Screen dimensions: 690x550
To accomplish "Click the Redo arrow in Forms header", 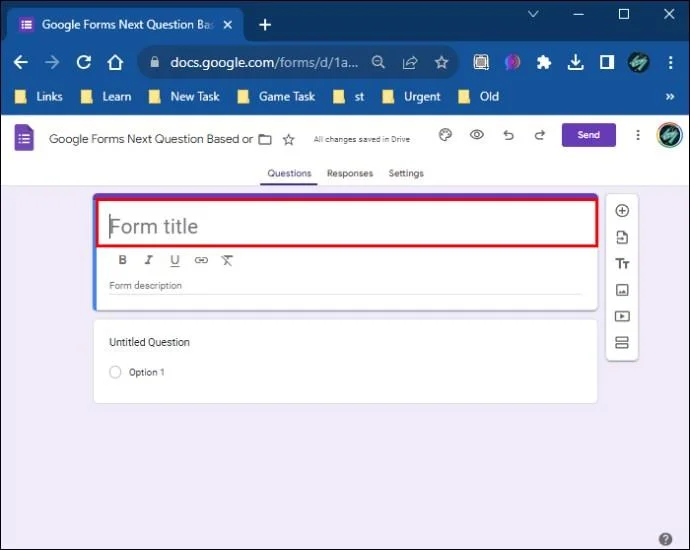I will click(x=540, y=135).
